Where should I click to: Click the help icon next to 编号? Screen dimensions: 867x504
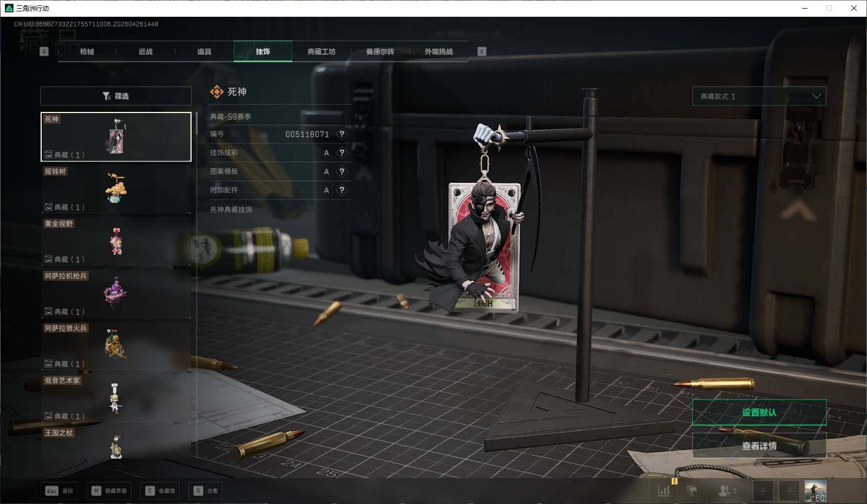point(341,134)
